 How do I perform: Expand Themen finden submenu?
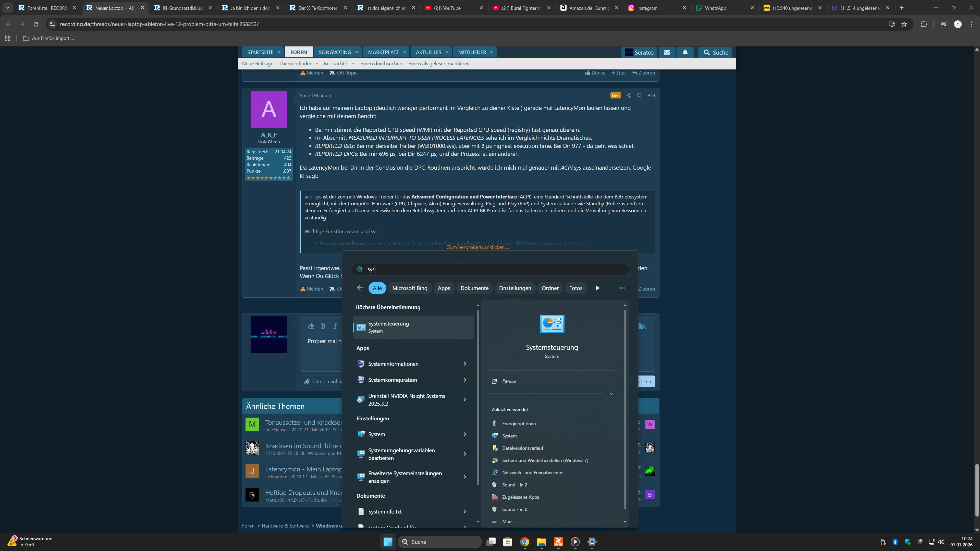[316, 64]
